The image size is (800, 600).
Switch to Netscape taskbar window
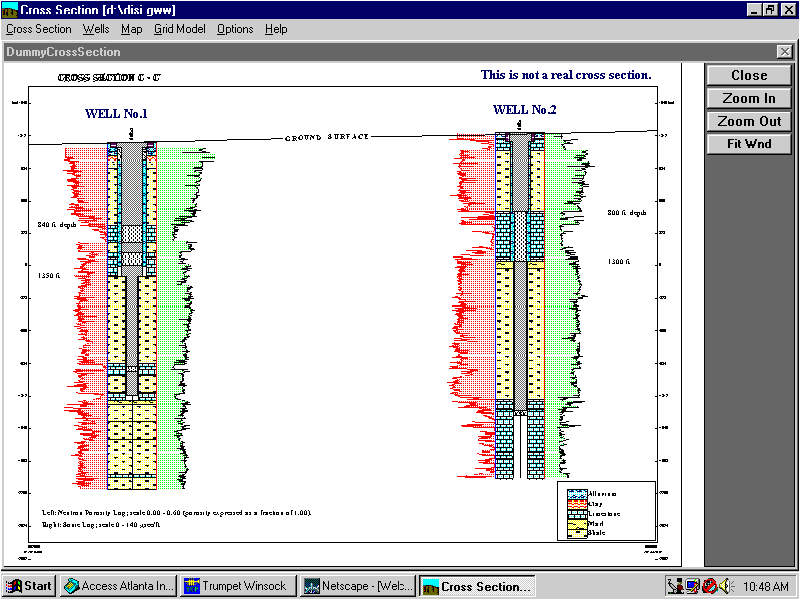(358, 586)
